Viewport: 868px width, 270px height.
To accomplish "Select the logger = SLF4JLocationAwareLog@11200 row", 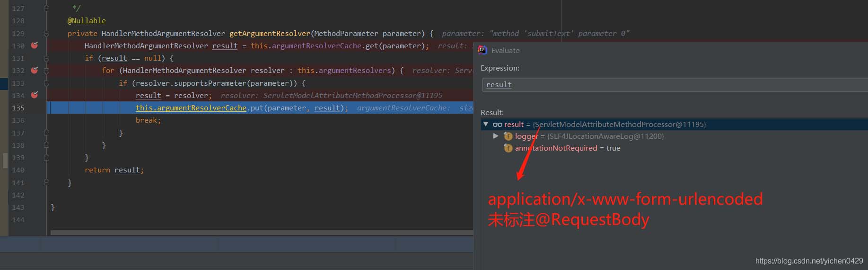I will pos(675,136).
